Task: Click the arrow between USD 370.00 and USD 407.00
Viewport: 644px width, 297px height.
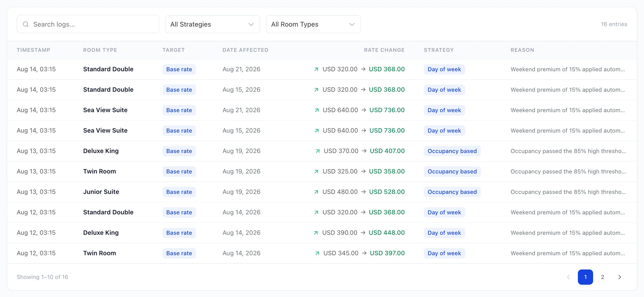Action: (364, 151)
